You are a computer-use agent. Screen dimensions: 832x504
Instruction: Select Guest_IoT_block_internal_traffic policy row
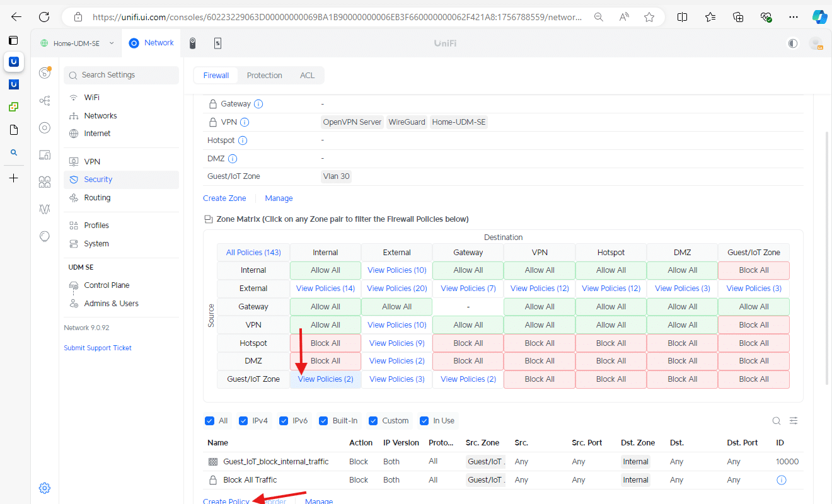tap(503, 462)
